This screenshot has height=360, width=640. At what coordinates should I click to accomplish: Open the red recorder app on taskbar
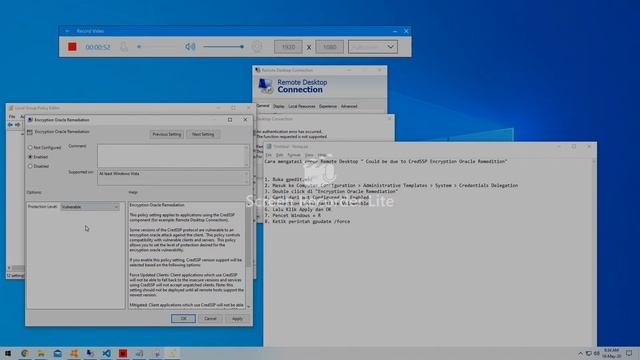[123, 353]
